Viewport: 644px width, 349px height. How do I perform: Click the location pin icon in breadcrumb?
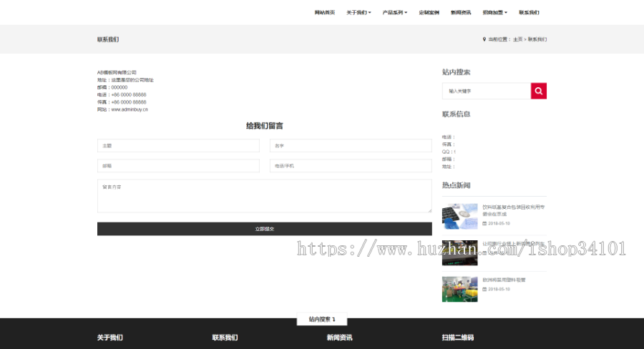484,39
